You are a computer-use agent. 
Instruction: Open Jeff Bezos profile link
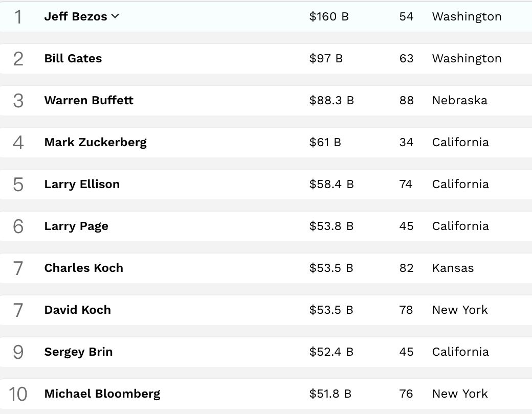[76, 16]
